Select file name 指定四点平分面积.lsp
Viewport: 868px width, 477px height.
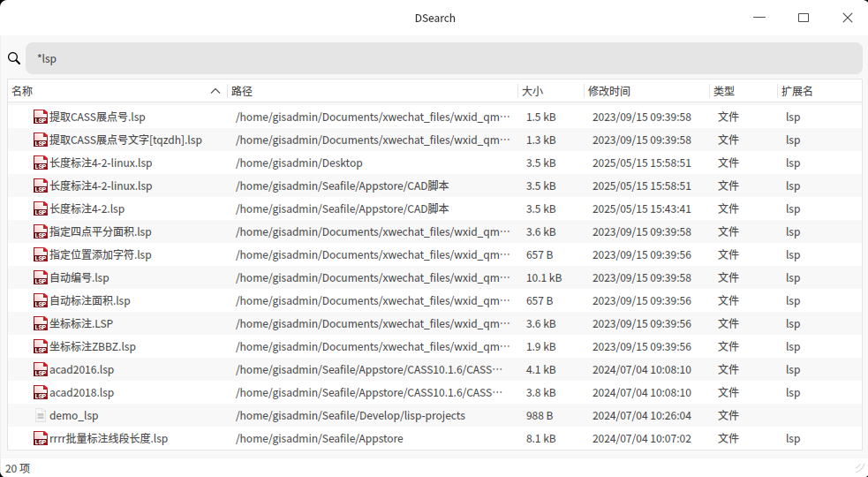[x=100, y=232]
